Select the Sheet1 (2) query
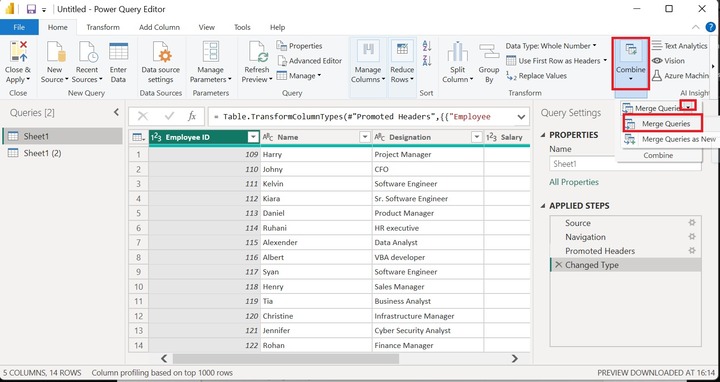The image size is (720, 382). coord(62,153)
